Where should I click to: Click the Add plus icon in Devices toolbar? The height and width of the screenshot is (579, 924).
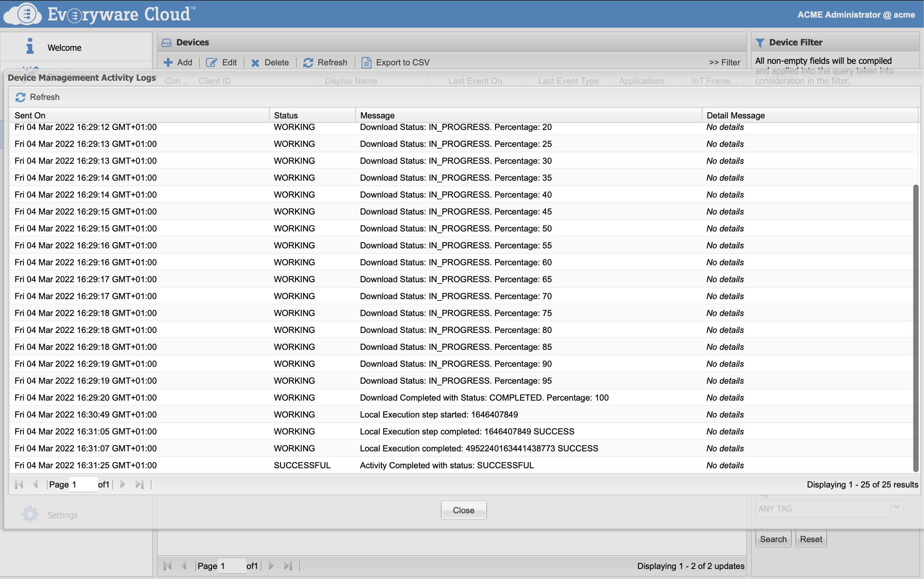pos(168,63)
